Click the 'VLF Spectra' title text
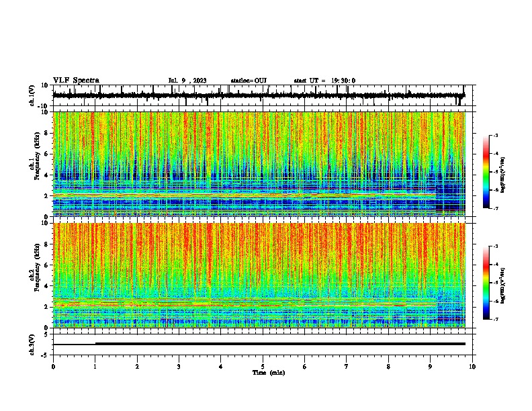This screenshot has height=411, width=532. click(x=76, y=81)
